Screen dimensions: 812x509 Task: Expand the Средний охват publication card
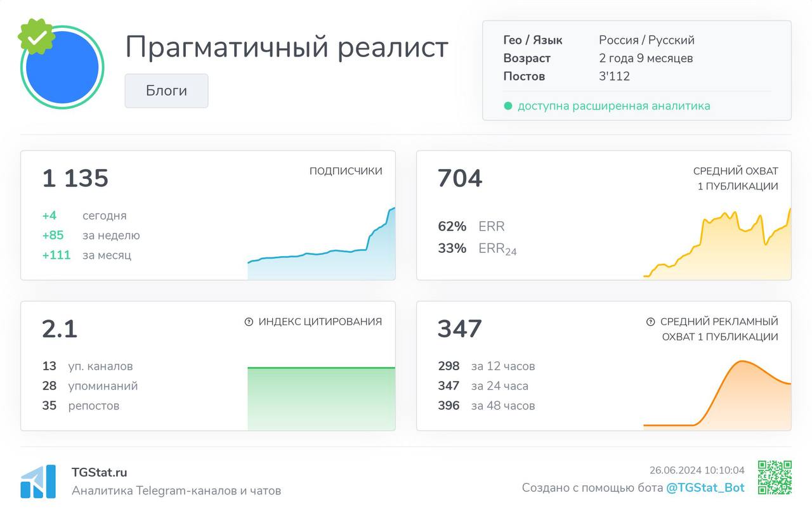point(604,216)
